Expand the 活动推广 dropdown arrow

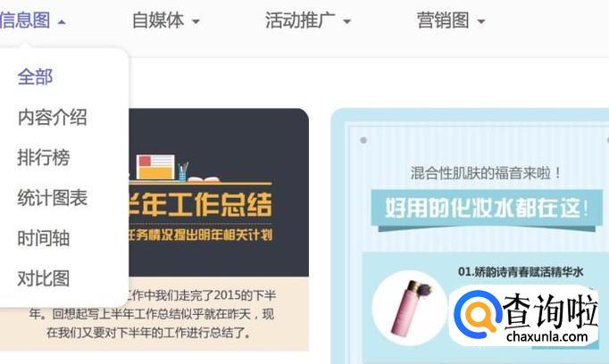tap(346, 21)
